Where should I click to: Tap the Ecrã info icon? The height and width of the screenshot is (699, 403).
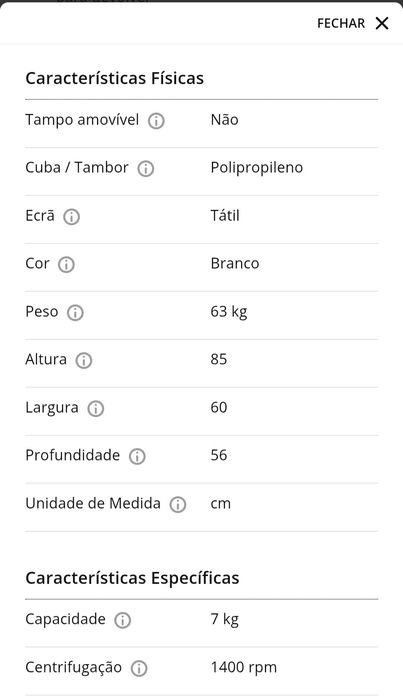tap(71, 217)
